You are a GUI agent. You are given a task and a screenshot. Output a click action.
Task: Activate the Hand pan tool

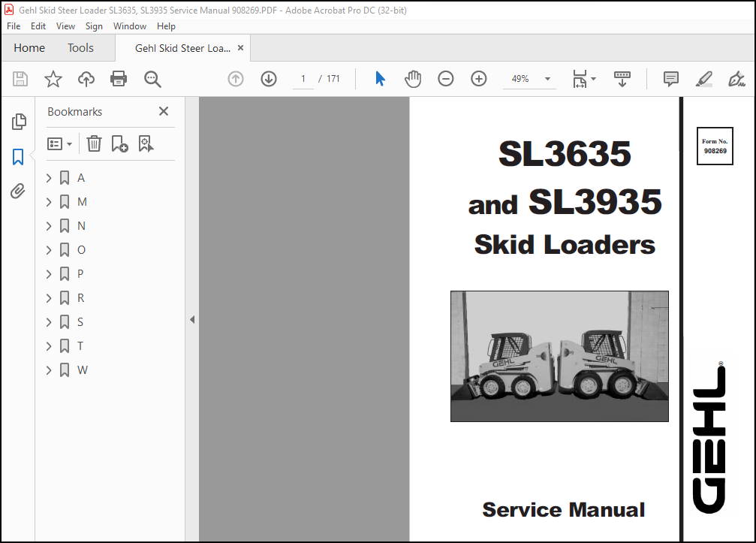tap(413, 79)
